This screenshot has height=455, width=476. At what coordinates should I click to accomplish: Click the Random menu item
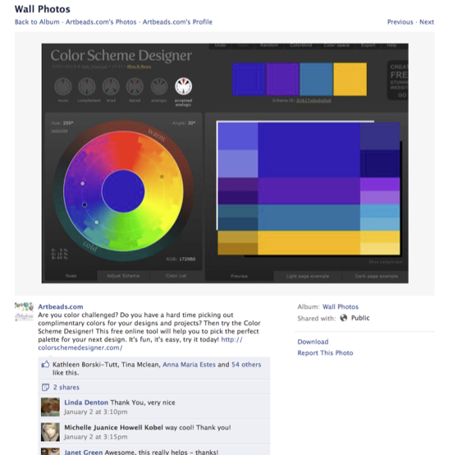[269, 45]
